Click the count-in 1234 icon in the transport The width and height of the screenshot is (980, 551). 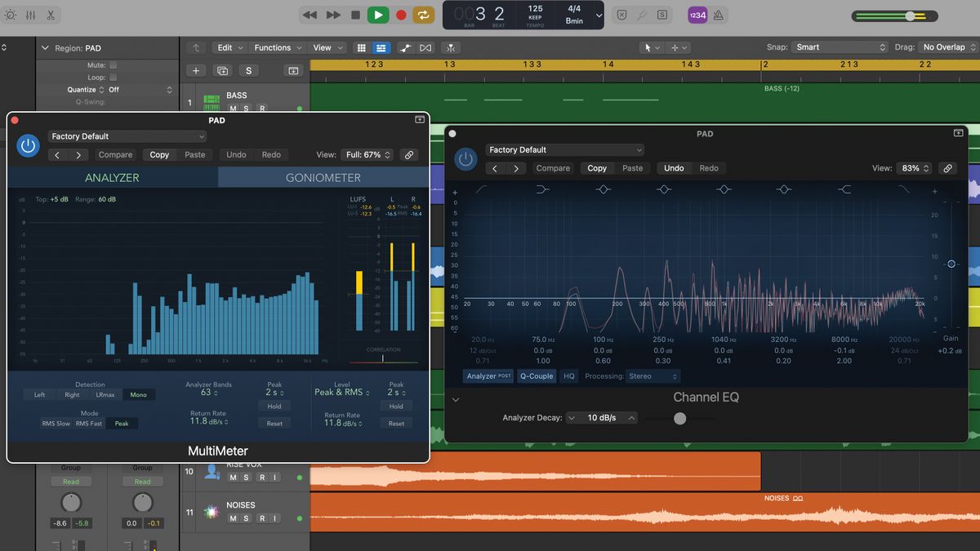pos(697,15)
